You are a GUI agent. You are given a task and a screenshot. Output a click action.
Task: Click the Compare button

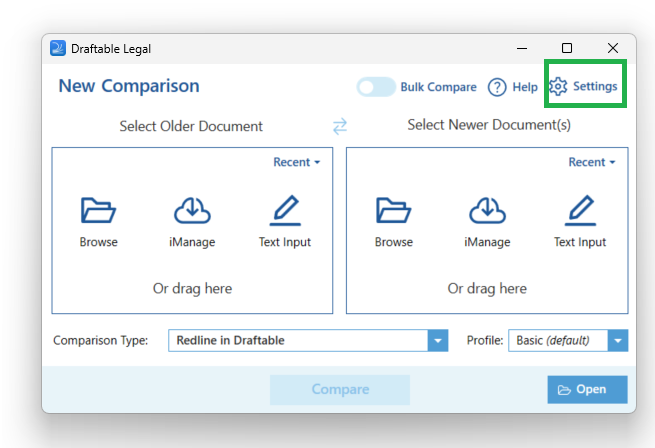tap(340, 389)
